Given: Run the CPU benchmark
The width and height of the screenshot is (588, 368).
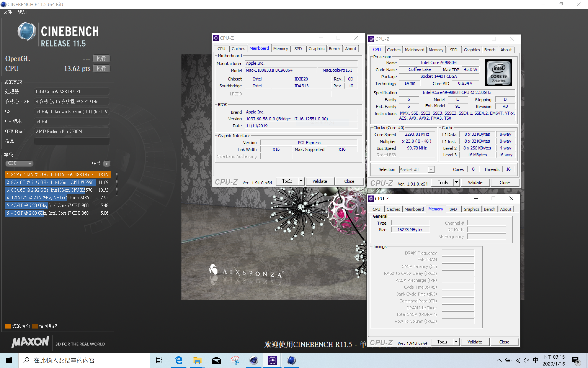Looking at the screenshot, I should pyautogui.click(x=101, y=68).
